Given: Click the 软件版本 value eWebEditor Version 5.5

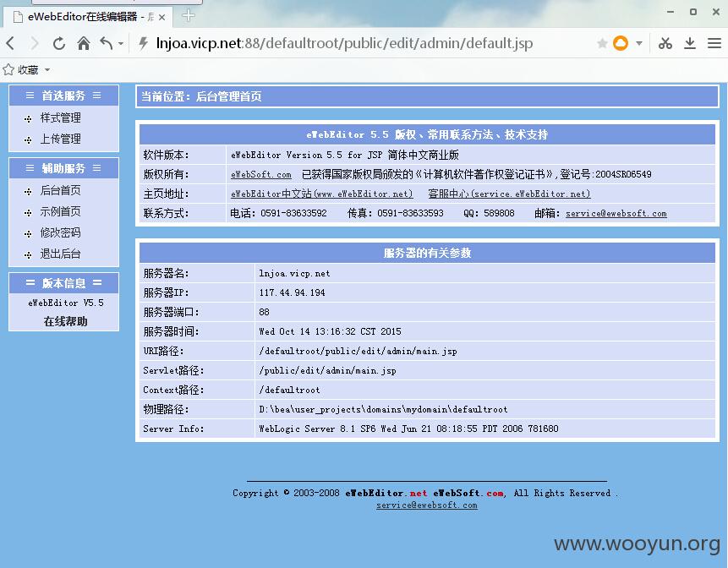Looking at the screenshot, I should click(344, 155).
